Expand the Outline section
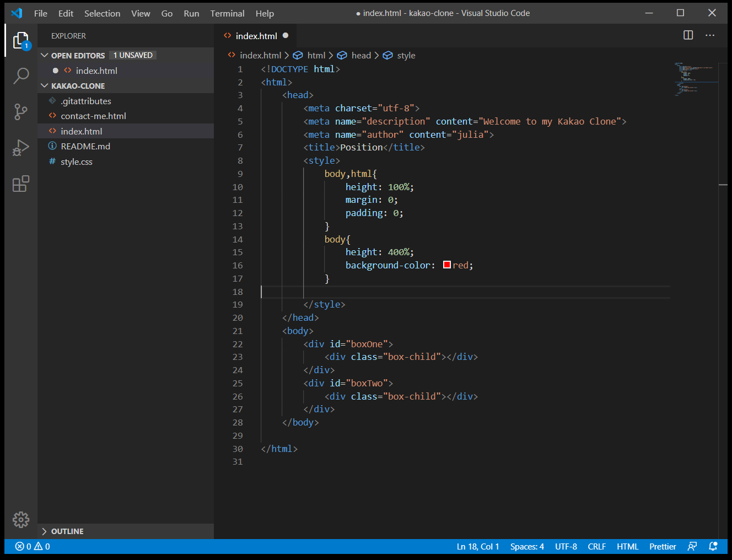 pos(45,531)
